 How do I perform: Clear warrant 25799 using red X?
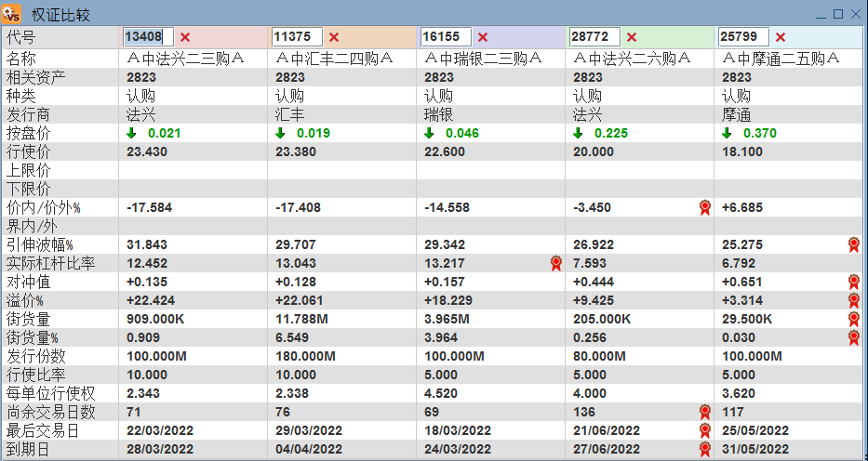781,37
